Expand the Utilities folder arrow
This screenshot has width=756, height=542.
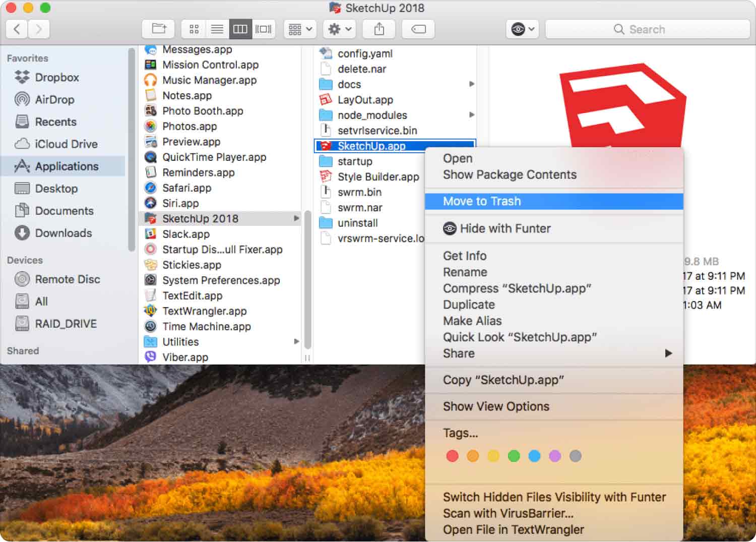pos(296,341)
